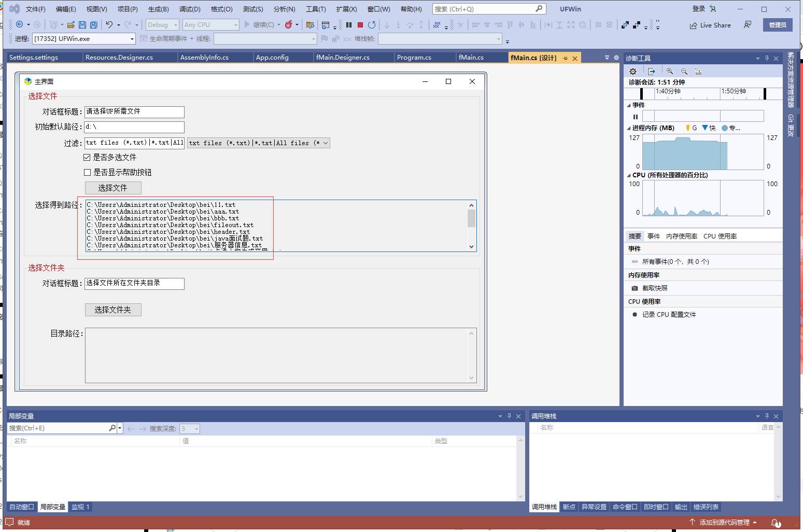Viewport: 803px width, 532px height.
Task: Click the find in files icon
Action: pyautogui.click(x=311, y=24)
